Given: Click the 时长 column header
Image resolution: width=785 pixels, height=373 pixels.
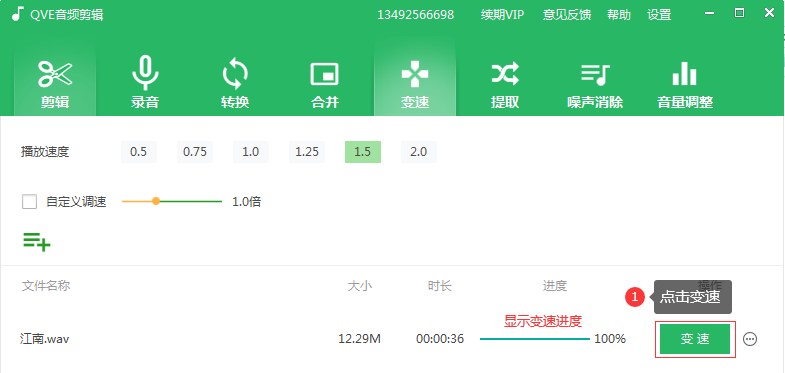Looking at the screenshot, I should pyautogui.click(x=440, y=286).
